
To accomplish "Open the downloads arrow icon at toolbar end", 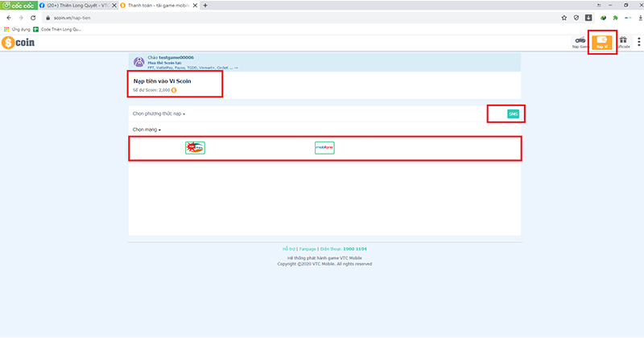I will click(x=640, y=18).
